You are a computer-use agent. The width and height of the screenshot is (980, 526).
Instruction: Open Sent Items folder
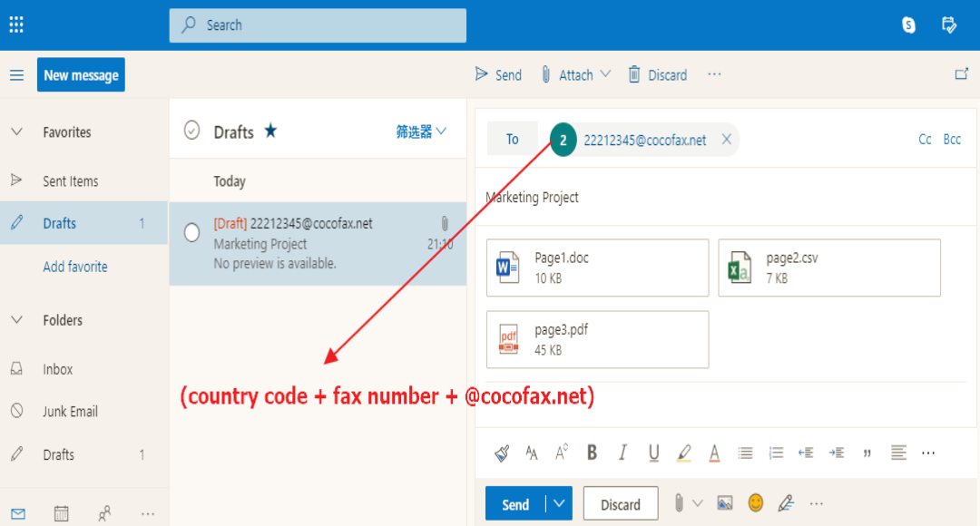click(70, 181)
